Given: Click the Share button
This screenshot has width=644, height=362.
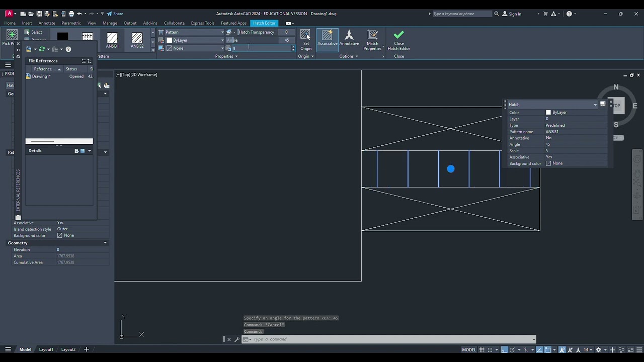Looking at the screenshot, I should pos(115,14).
